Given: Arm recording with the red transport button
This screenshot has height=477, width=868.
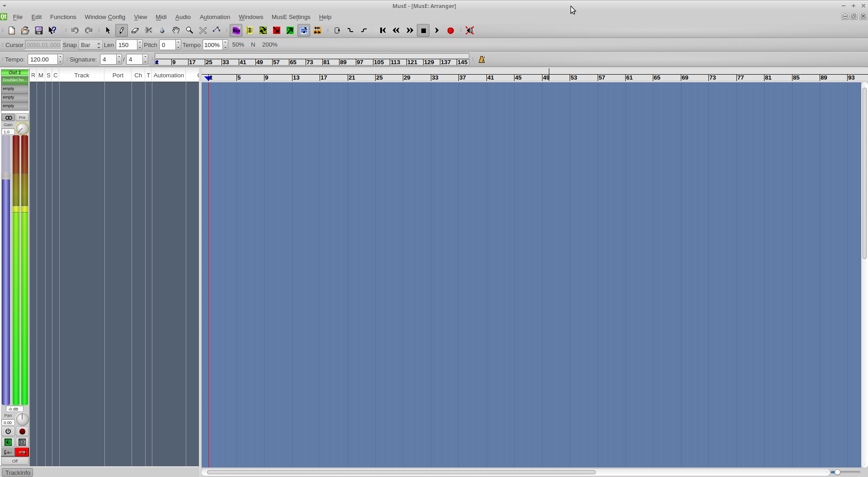Looking at the screenshot, I should 451,30.
